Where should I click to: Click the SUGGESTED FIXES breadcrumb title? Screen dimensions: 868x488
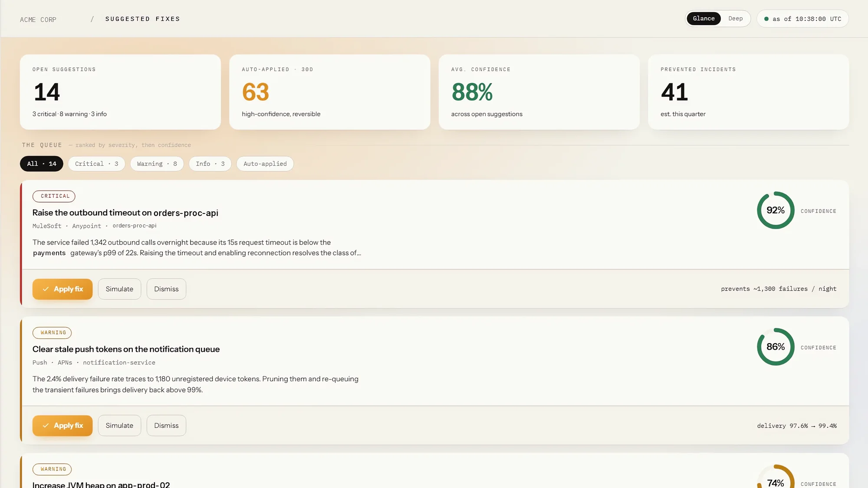[x=143, y=19]
